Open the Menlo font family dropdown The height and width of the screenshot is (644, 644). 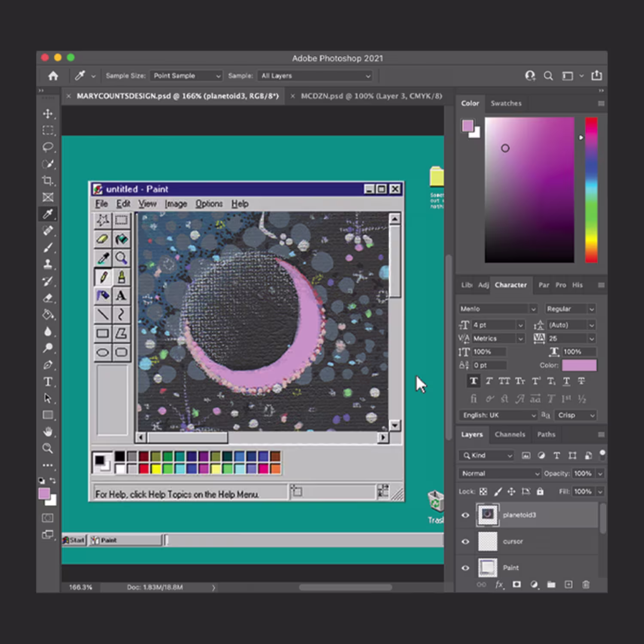click(498, 309)
